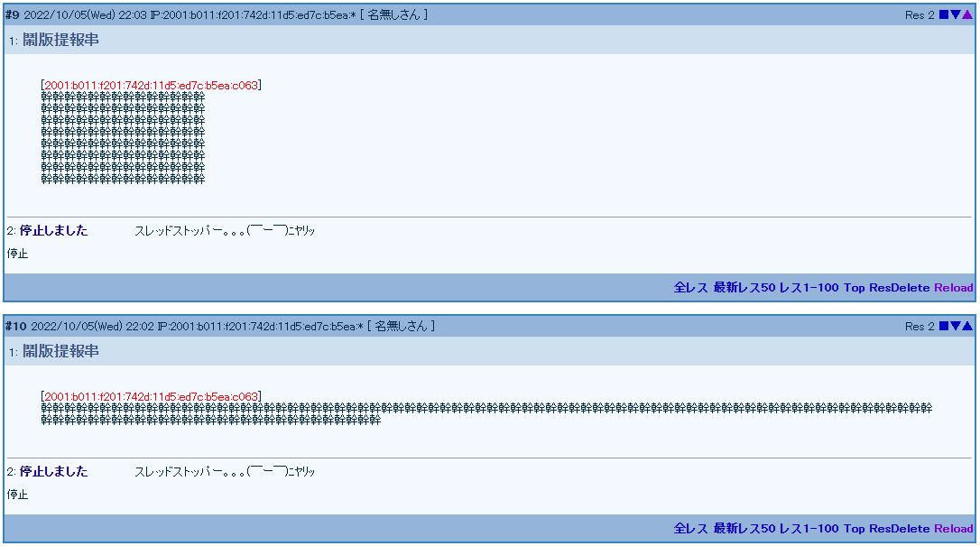Open 最新レス50 in thread #9 footer
980x546 pixels.
[x=744, y=288]
